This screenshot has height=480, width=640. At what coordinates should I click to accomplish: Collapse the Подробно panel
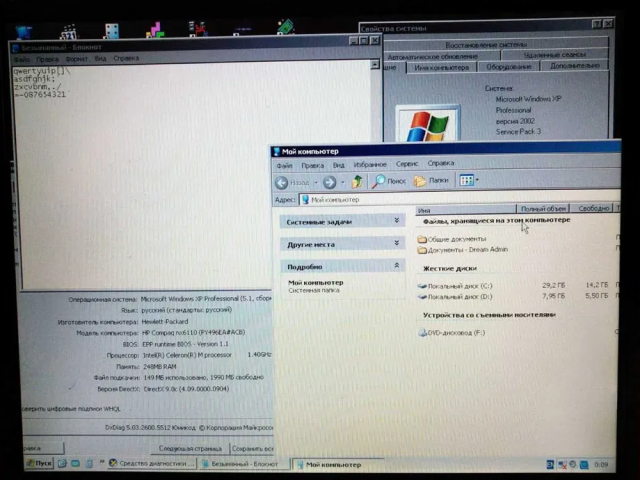coord(342,266)
